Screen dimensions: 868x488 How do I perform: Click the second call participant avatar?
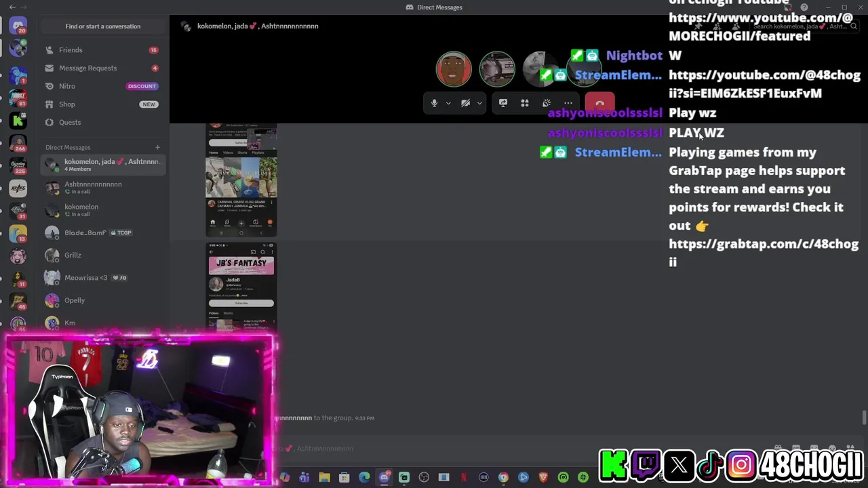point(497,69)
